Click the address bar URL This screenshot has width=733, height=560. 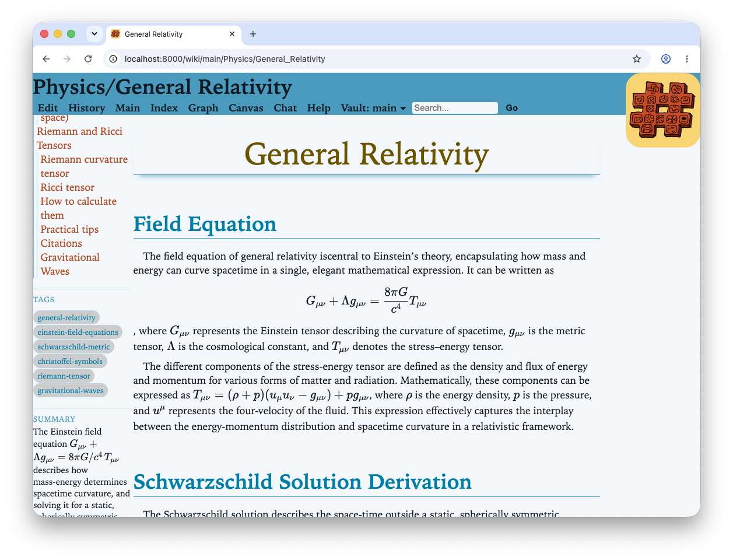[225, 59]
